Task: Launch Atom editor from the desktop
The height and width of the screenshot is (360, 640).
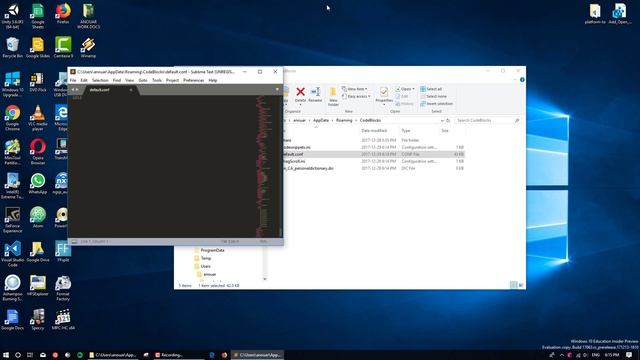Action: click(x=38, y=218)
